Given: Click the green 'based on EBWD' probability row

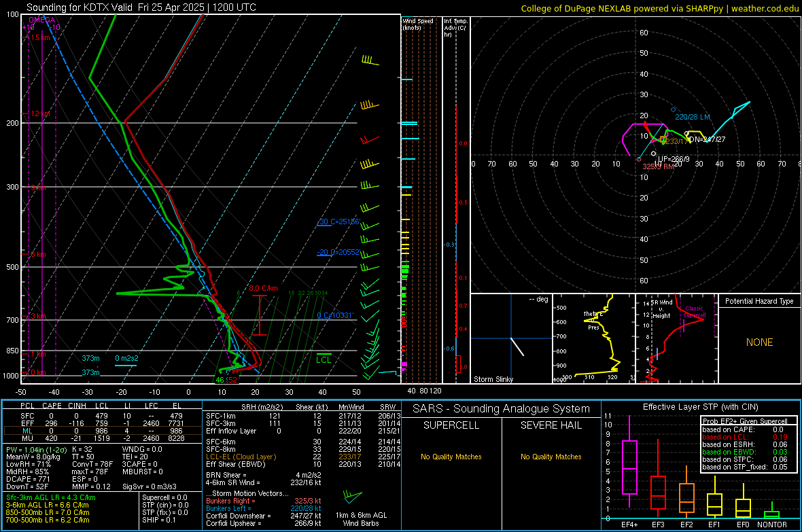Looking at the screenshot, I should pyautogui.click(x=745, y=452).
